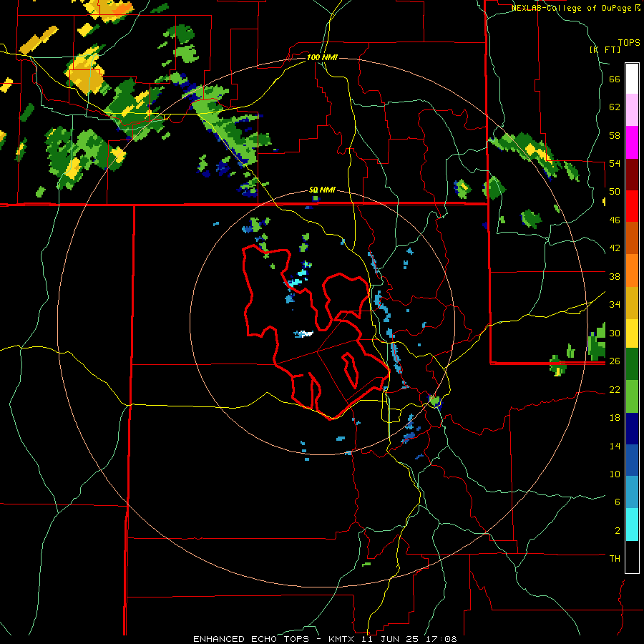Viewport: 644px width, 644px height.
Task: Click the NEXLAB-College of DuPage label
Action: [x=571, y=8]
